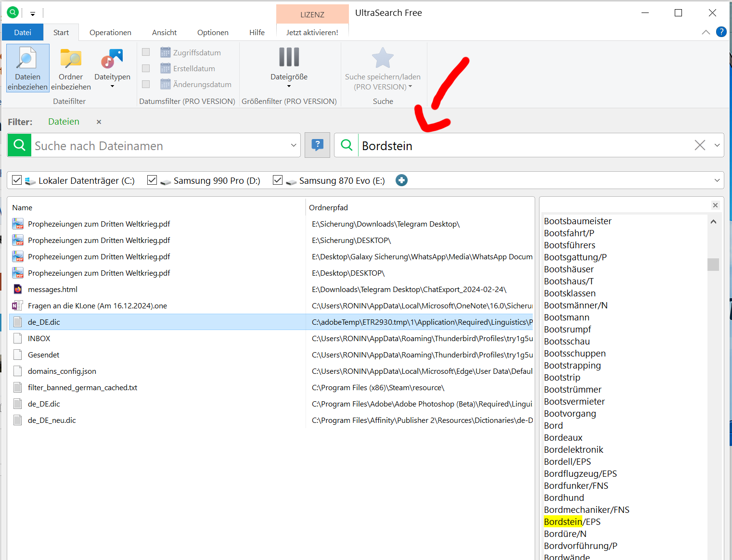Click the Erstelldatum calendar icon
This screenshot has width=732, height=560.
(x=166, y=68)
